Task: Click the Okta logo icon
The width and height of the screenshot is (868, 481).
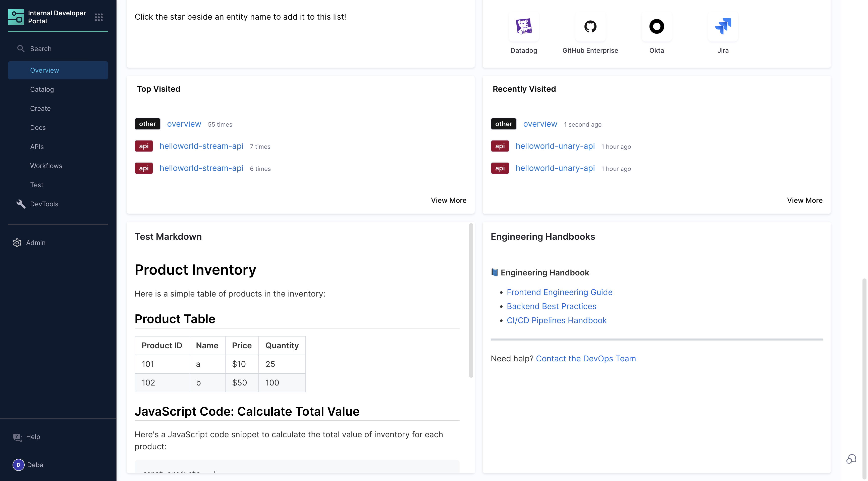Action: point(656,26)
